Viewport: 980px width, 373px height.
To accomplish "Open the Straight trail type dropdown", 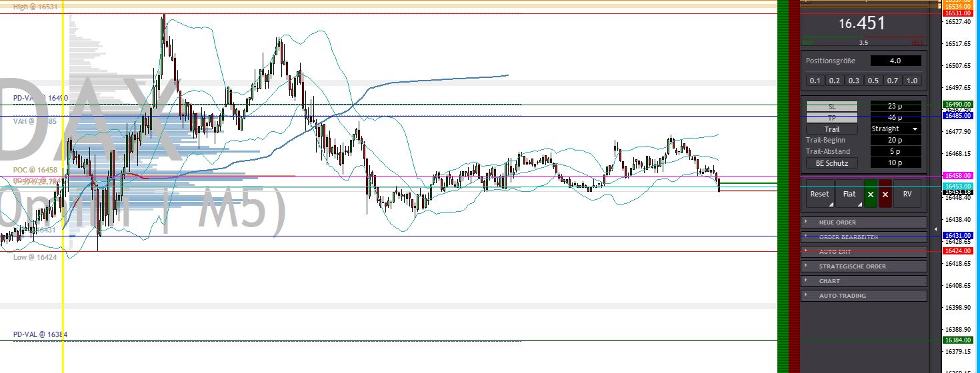I will click(895, 129).
